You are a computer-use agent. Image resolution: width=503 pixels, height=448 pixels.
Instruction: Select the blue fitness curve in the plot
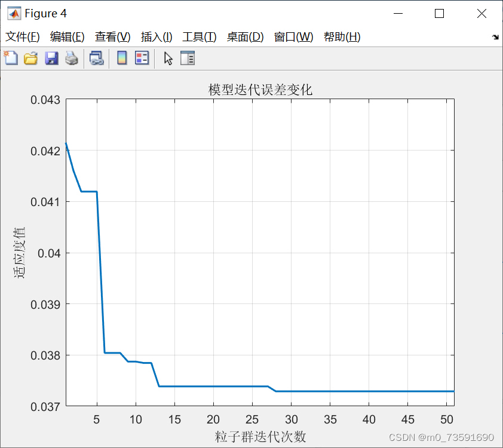click(239, 386)
